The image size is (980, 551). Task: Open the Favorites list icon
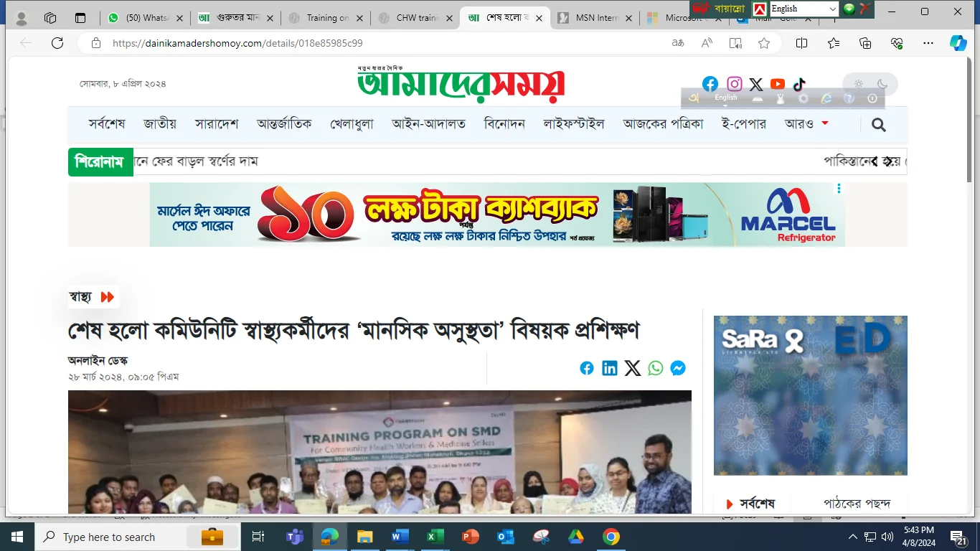[834, 43]
